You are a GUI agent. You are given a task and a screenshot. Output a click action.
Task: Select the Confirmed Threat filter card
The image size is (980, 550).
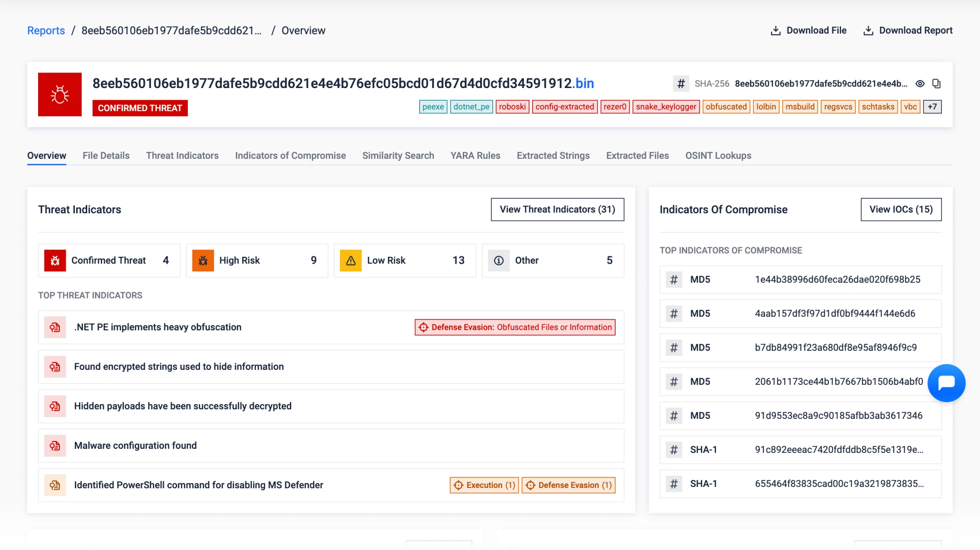pyautogui.click(x=109, y=260)
